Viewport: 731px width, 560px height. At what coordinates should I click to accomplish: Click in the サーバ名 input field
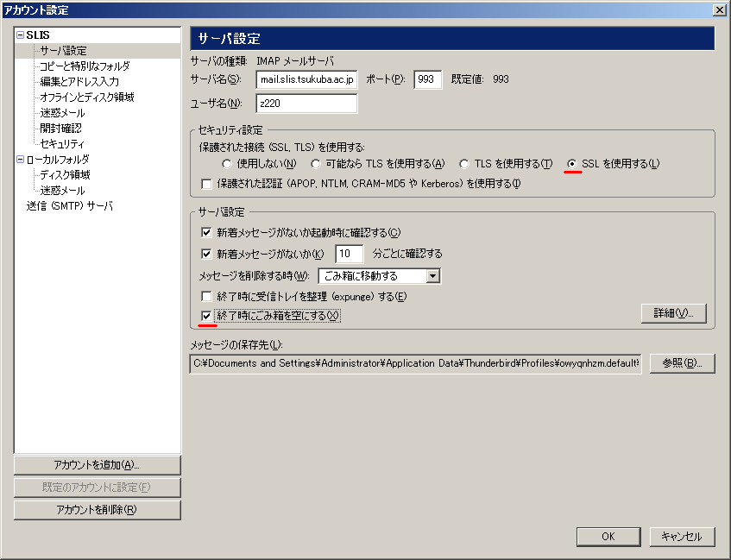pyautogui.click(x=306, y=79)
